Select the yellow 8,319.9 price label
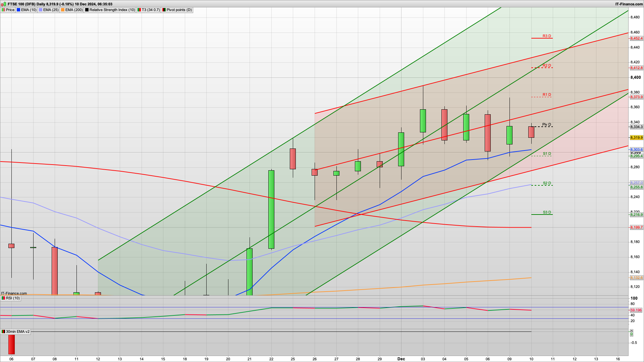The height and width of the screenshot is (362, 644). click(x=636, y=137)
